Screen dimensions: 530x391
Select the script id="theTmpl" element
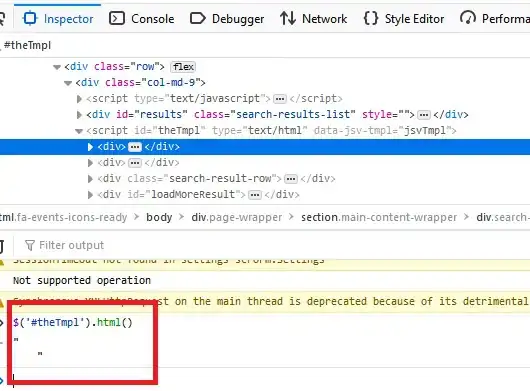pyautogui.click(x=271, y=130)
